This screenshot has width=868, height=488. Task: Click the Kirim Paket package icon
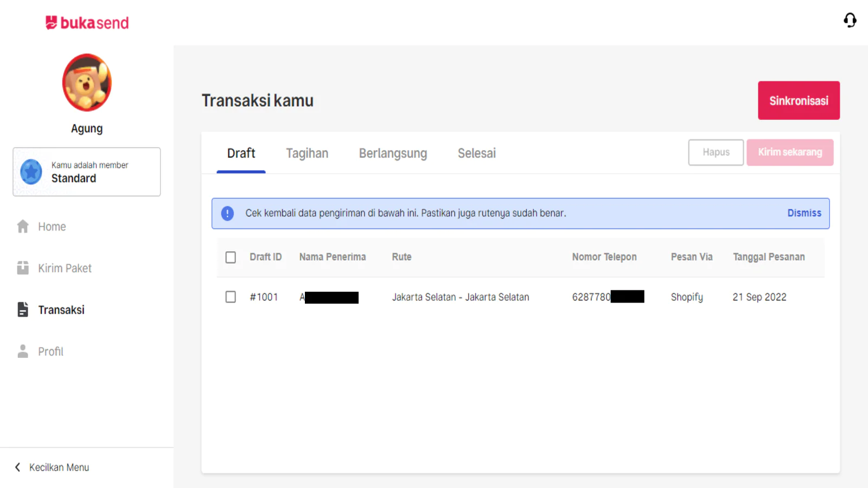(23, 268)
